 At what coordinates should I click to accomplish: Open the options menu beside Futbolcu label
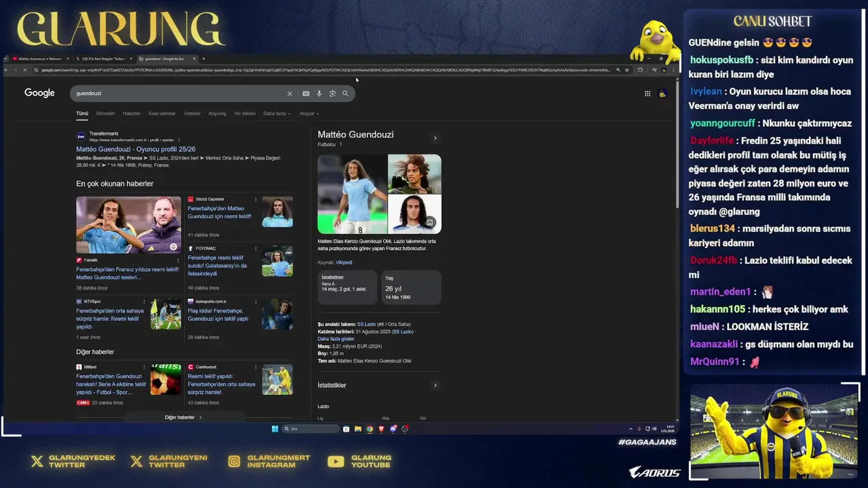click(340, 144)
